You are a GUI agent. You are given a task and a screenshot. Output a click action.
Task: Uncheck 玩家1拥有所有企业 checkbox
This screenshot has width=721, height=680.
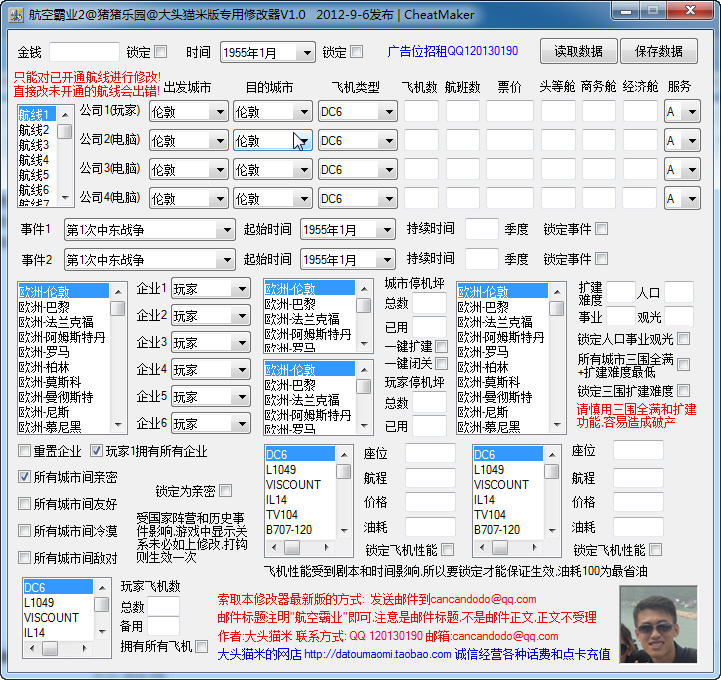click(96, 451)
